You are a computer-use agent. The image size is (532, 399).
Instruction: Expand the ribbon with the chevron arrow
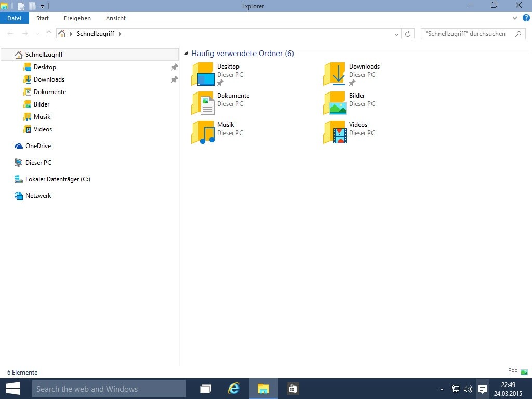[515, 18]
